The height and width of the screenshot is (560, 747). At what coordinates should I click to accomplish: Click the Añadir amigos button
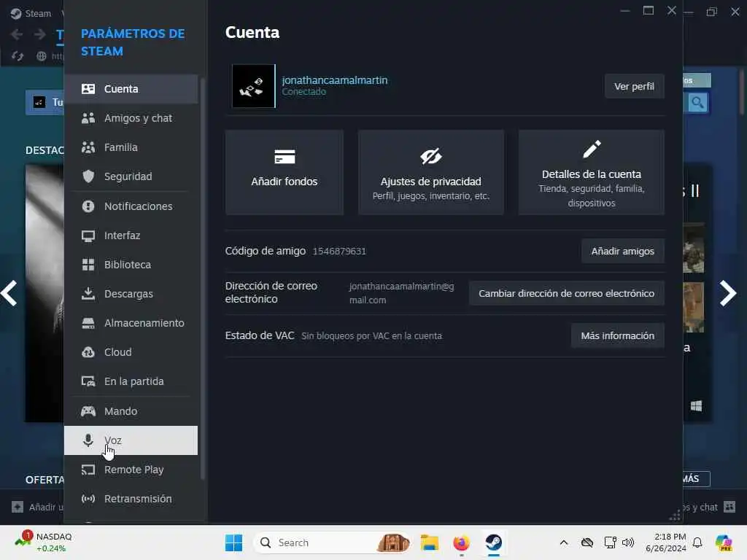pyautogui.click(x=623, y=251)
